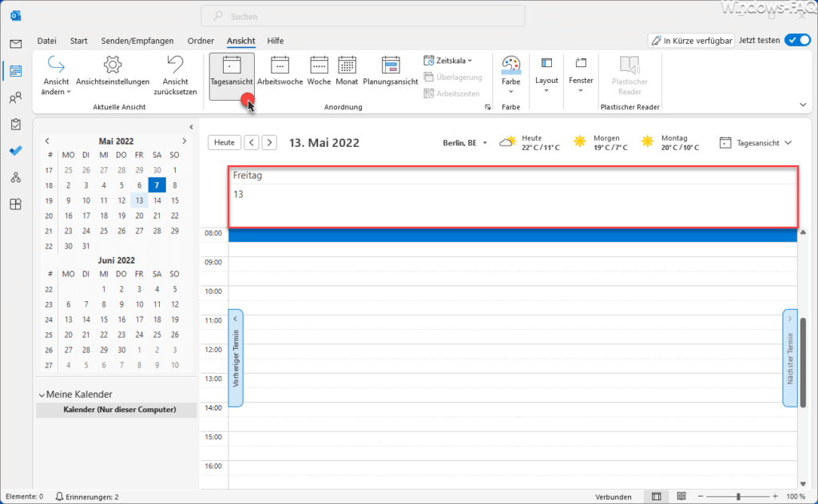Switch to Monat view
Screen dimensions: 818x504
[347, 71]
